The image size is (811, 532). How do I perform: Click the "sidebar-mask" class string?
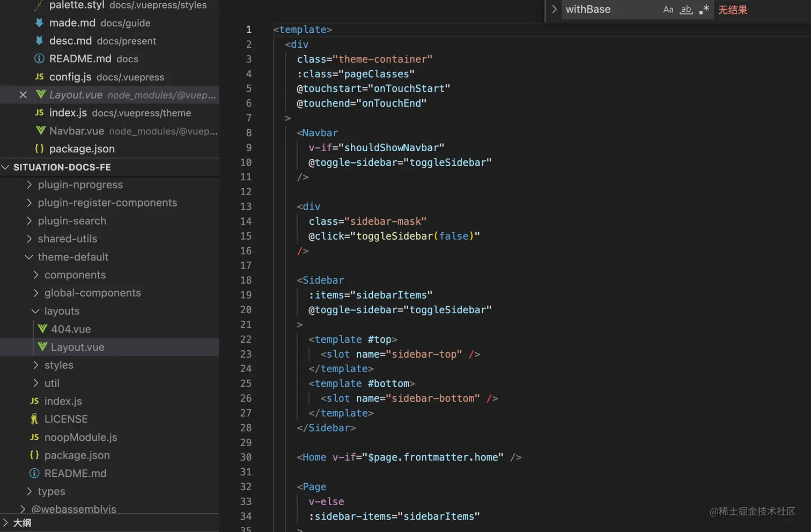[386, 221]
